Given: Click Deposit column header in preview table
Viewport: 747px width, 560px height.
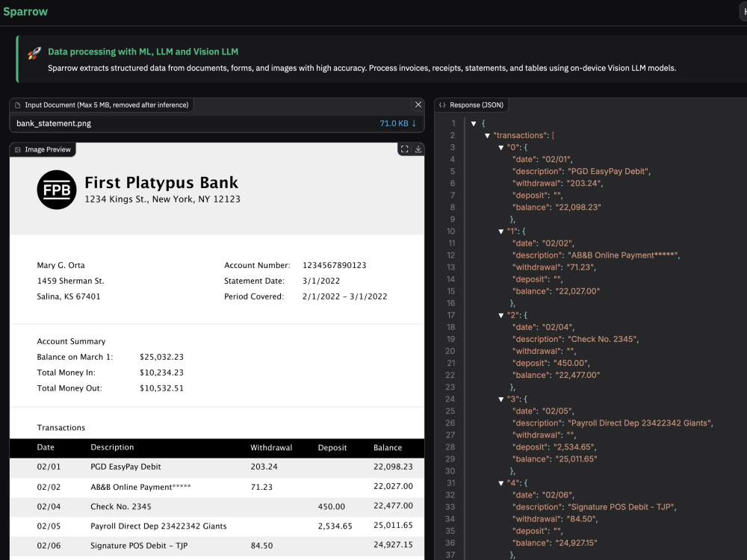Looking at the screenshot, I should click(x=332, y=447).
